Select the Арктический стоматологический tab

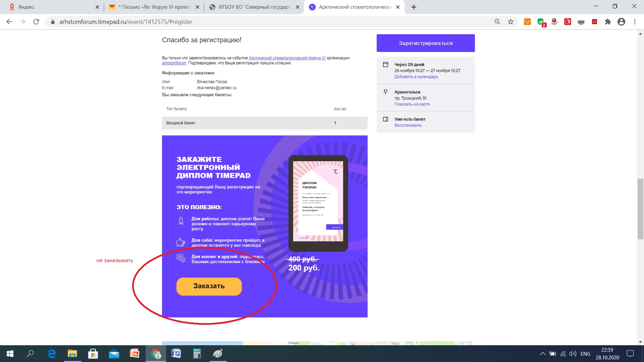pyautogui.click(x=354, y=7)
